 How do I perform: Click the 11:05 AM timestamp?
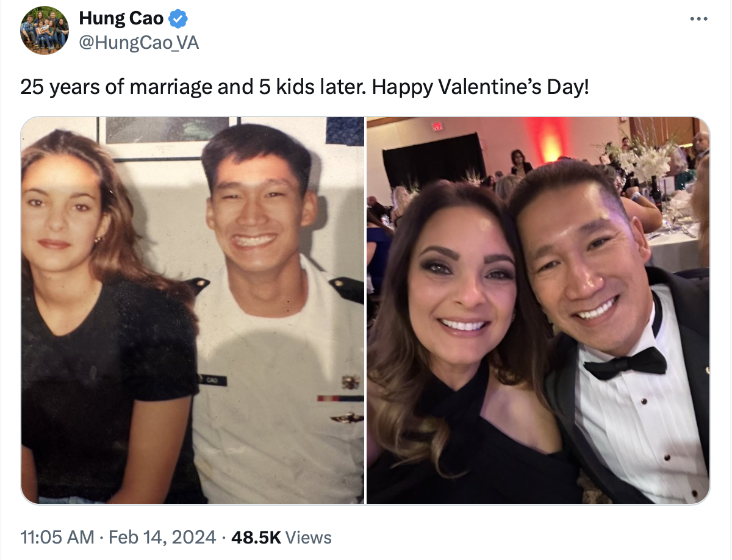click(x=57, y=537)
